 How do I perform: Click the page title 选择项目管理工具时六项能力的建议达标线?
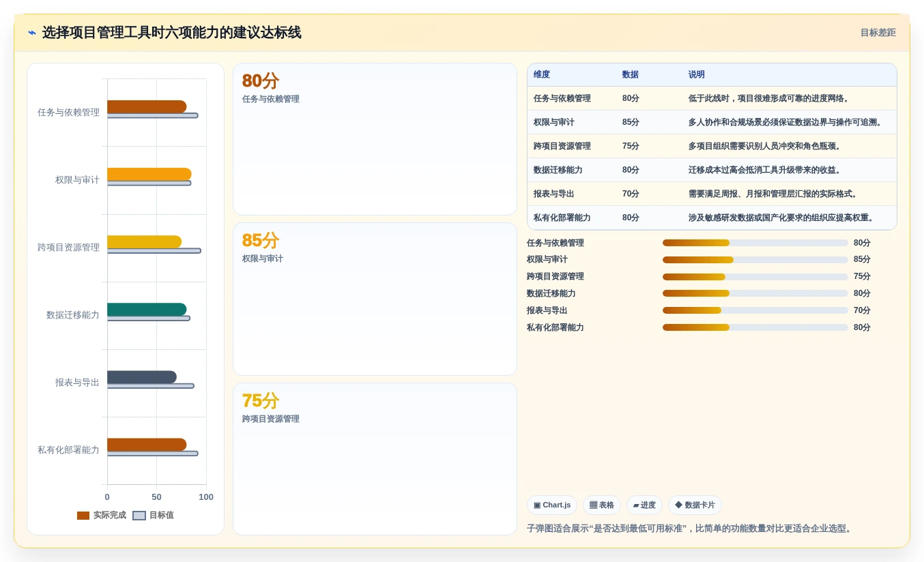(171, 33)
